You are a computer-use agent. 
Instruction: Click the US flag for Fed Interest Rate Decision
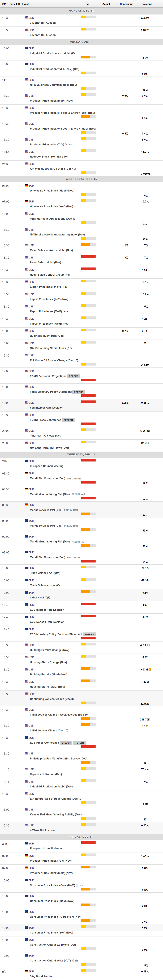[x=27, y=403]
